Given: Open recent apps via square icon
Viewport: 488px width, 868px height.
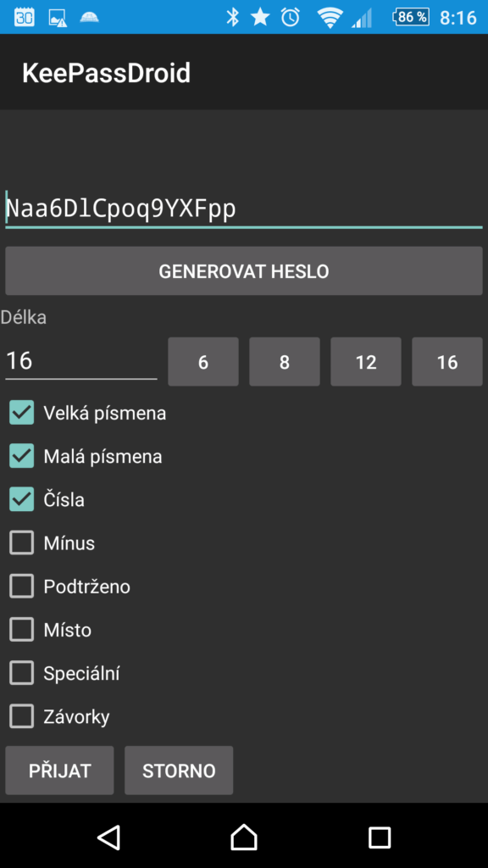Looking at the screenshot, I should point(380,837).
